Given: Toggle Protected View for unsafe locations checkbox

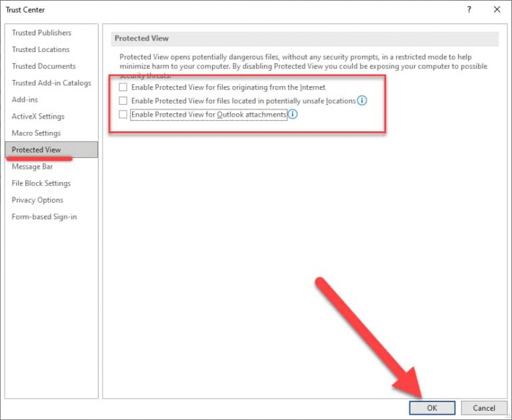Looking at the screenshot, I should (x=123, y=101).
